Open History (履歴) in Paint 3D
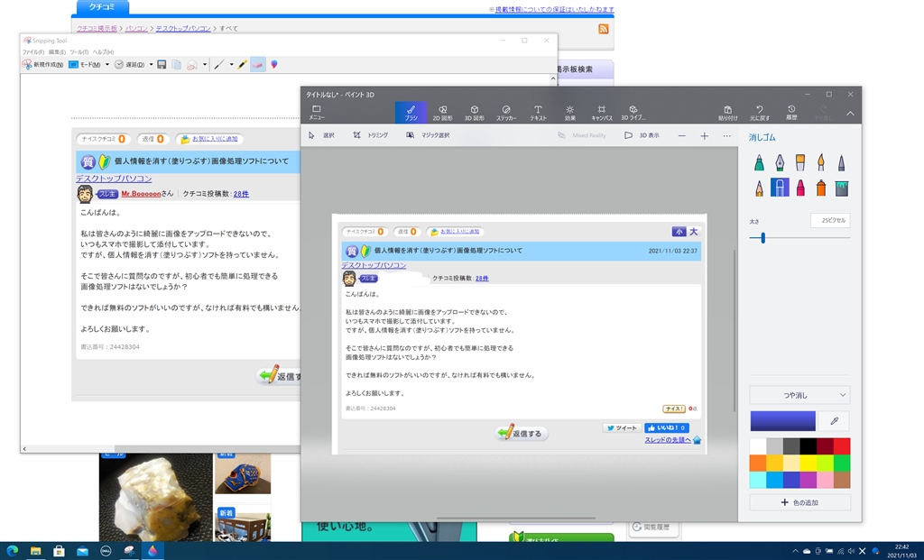Viewport: 924px width, 560px height. pyautogui.click(x=791, y=113)
